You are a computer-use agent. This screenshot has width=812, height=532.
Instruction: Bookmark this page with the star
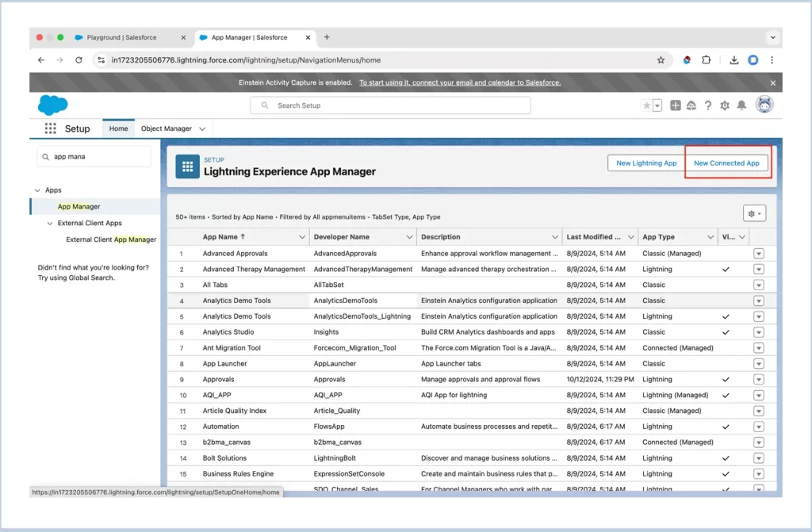click(x=661, y=60)
